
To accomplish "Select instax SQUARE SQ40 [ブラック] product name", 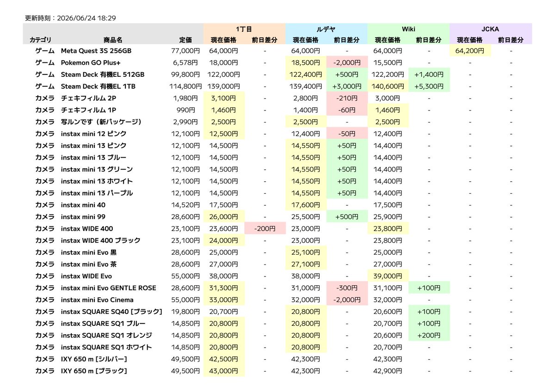I will [111, 312].
